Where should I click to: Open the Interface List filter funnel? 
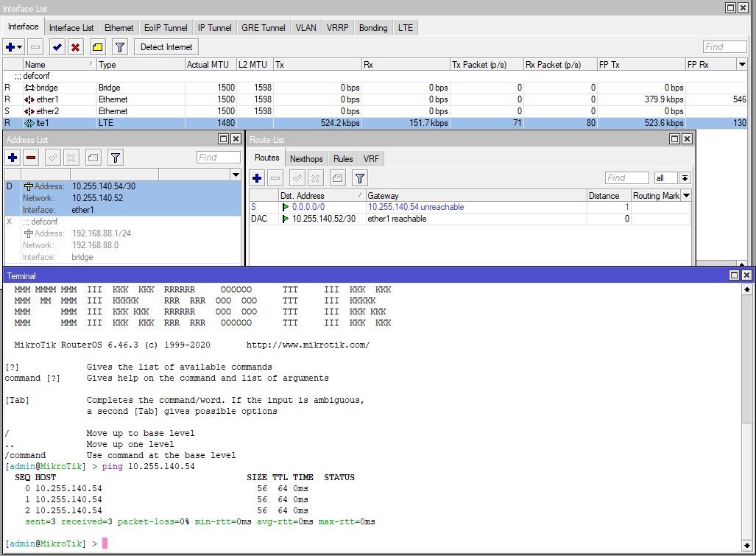(119, 47)
